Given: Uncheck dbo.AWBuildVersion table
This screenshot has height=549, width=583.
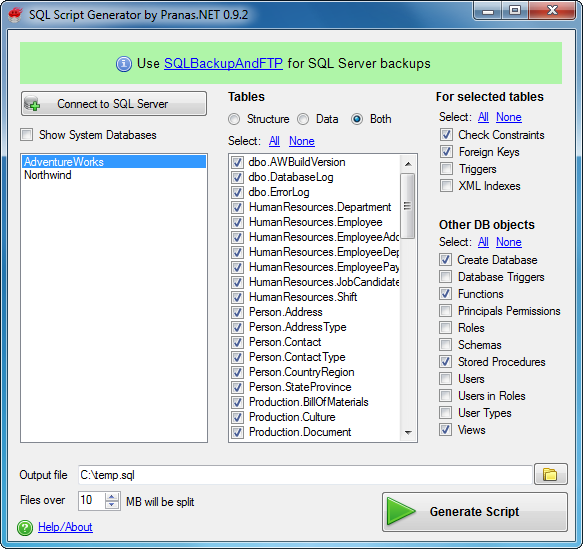Looking at the screenshot, I should pos(237,162).
